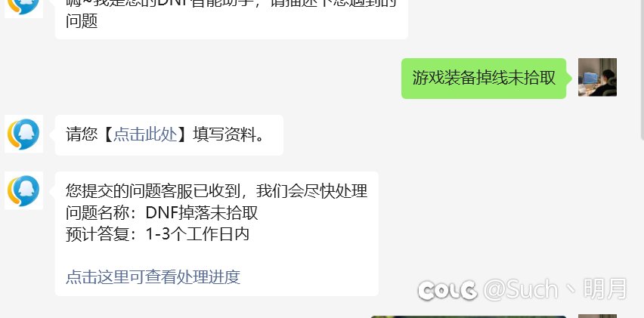Viewport: 644px width, 318px height.
Task: Click the DNF智能助手 greeting bubble at the top
Action: (231, 17)
